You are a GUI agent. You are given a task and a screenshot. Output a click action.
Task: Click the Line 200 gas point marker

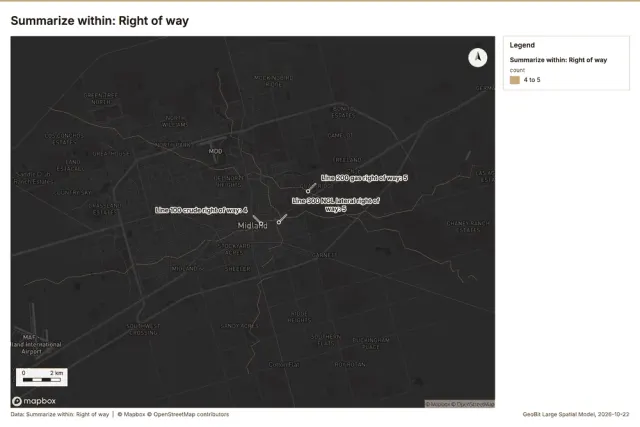[308, 191]
